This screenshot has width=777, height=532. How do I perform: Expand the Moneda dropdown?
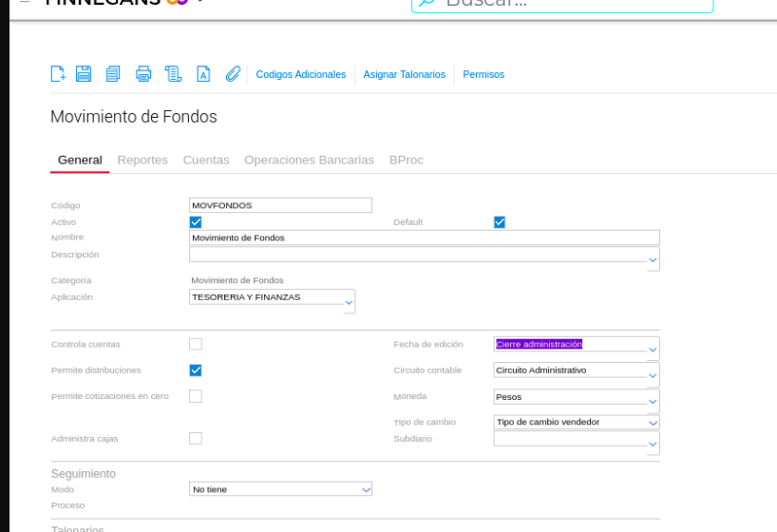653,402
